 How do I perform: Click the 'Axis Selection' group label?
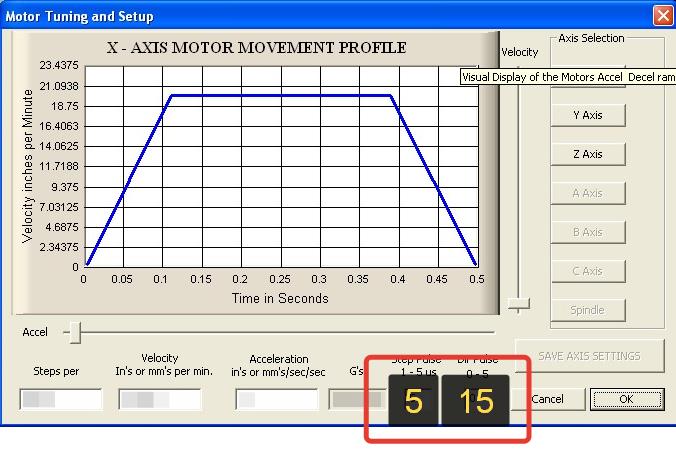tap(591, 38)
